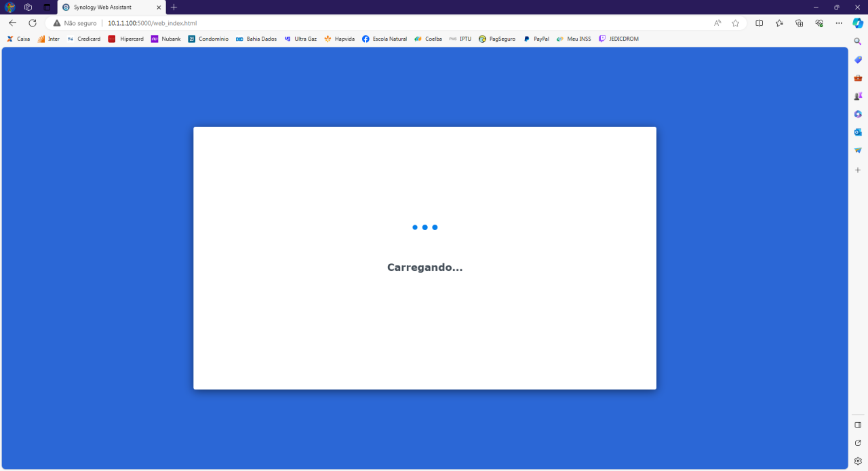Close the Synology Web Assistant tab

159,7
